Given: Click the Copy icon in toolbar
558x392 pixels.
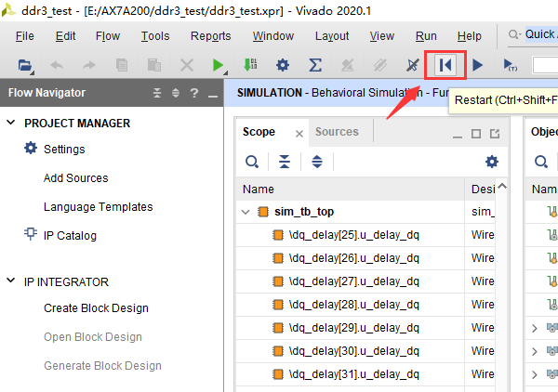Looking at the screenshot, I should coord(121,65).
